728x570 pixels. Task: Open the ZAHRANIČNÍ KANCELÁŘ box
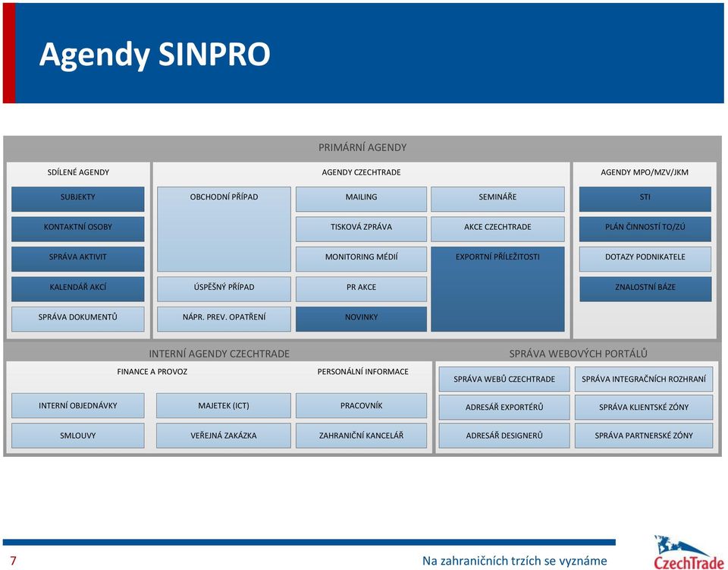(361, 436)
